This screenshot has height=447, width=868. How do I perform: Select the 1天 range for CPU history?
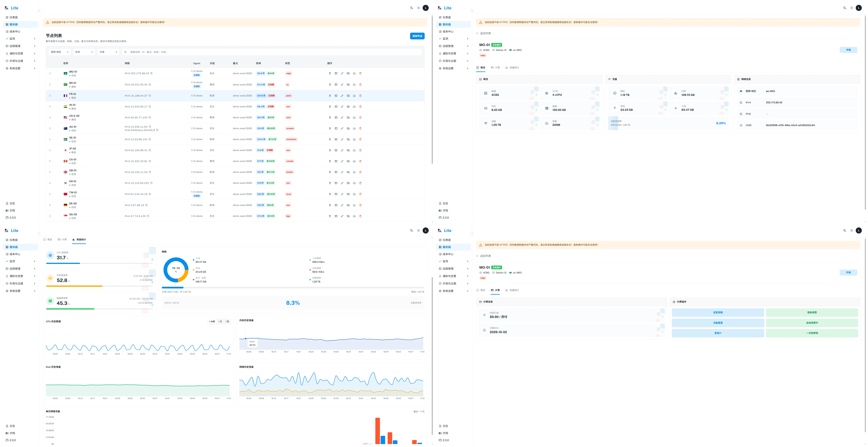tap(220, 321)
